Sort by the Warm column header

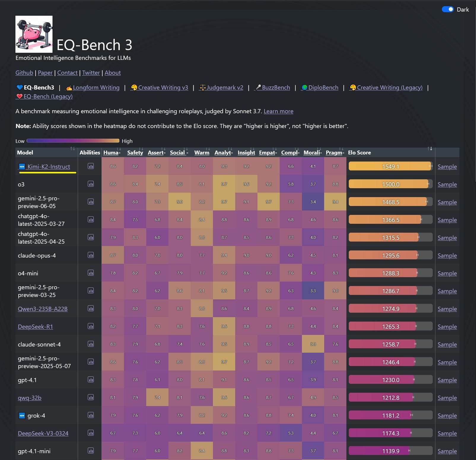click(202, 152)
